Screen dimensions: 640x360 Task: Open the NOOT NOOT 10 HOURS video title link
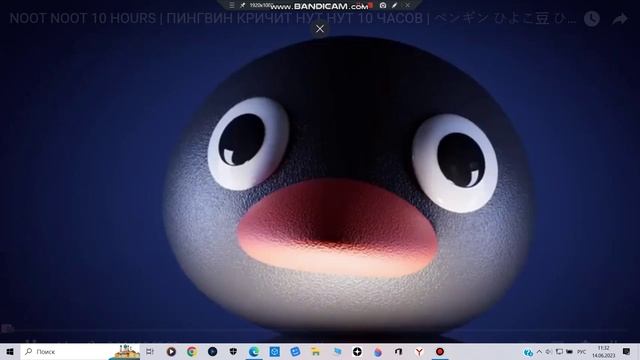click(x=292, y=19)
